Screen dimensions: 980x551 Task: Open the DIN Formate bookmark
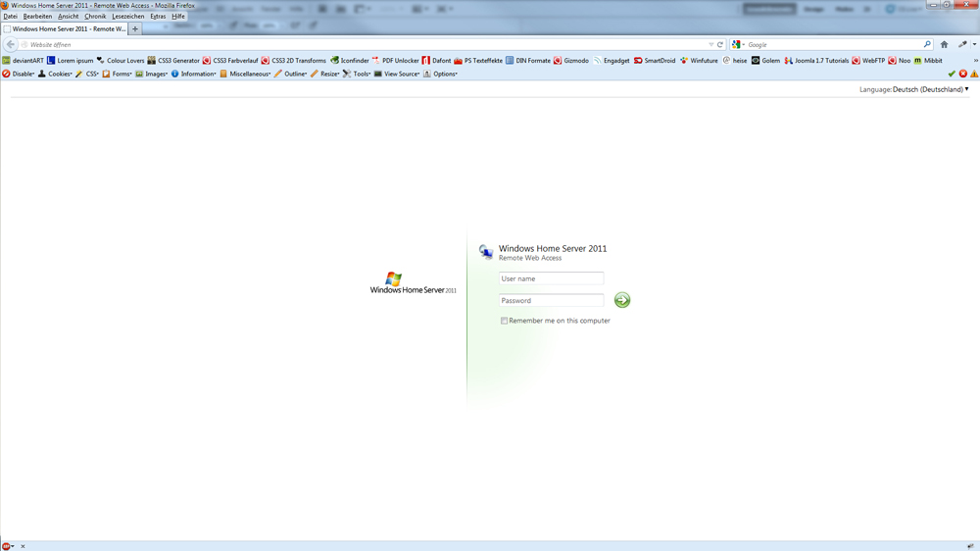528,61
